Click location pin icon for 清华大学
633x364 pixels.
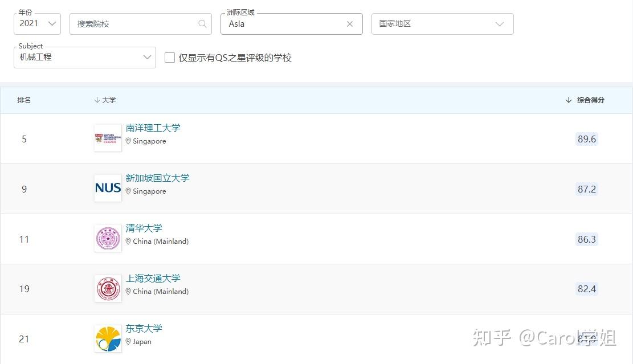pos(128,241)
